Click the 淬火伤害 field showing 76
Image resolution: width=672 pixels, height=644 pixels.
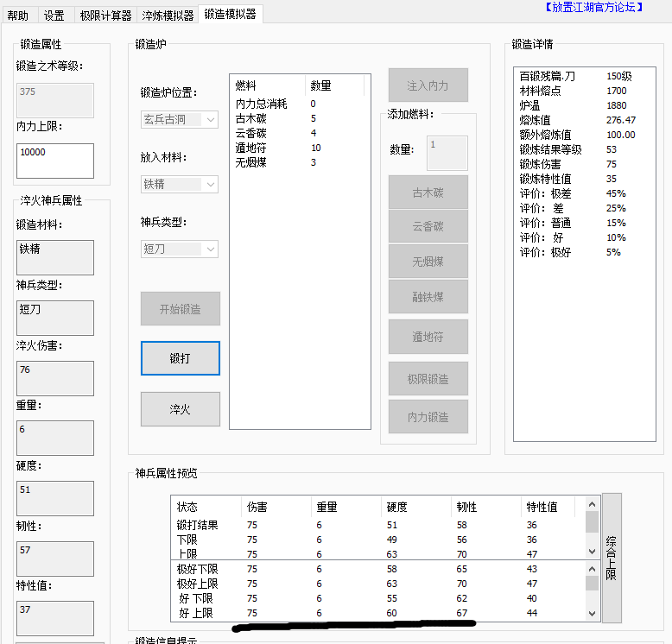[55, 378]
